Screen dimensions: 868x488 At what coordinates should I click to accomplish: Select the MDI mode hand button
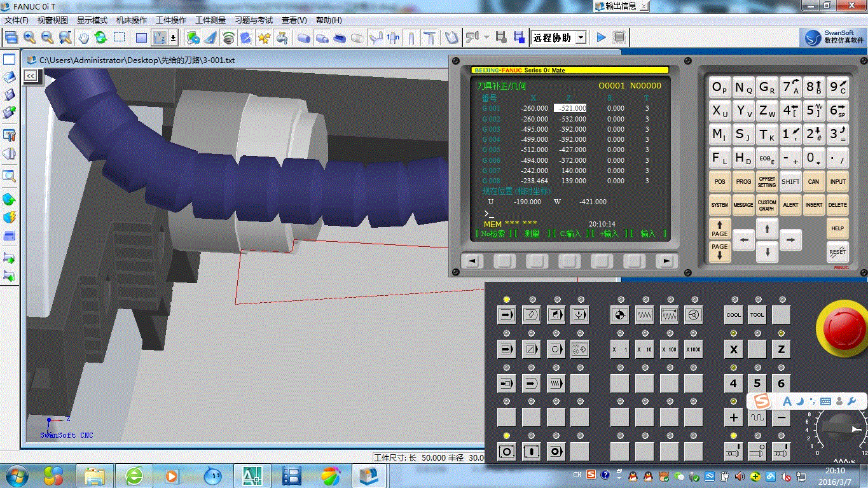click(556, 314)
